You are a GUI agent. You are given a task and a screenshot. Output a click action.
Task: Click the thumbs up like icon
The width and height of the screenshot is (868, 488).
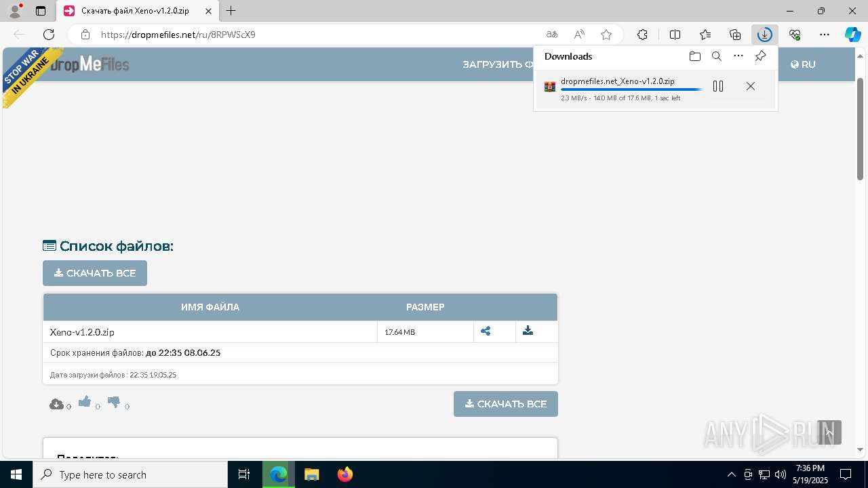click(x=85, y=402)
